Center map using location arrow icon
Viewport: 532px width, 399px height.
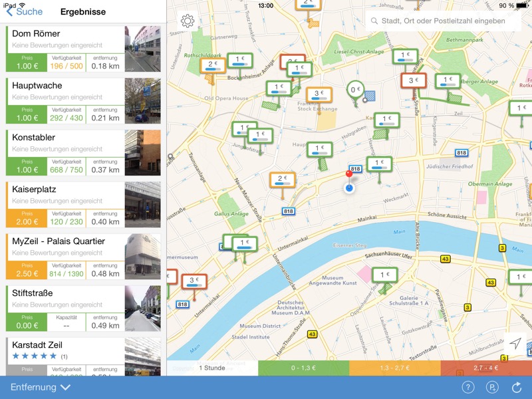(x=515, y=343)
